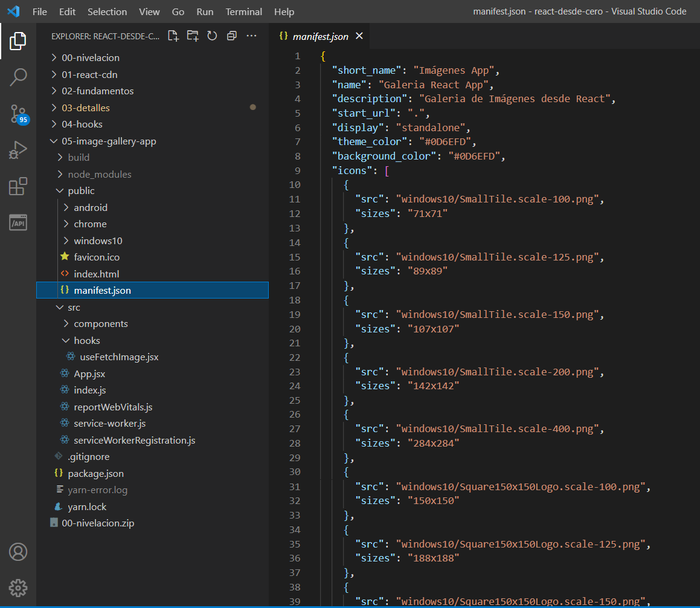This screenshot has height=608, width=700.
Task: Click the New File icon in Explorer
Action: pyautogui.click(x=173, y=36)
